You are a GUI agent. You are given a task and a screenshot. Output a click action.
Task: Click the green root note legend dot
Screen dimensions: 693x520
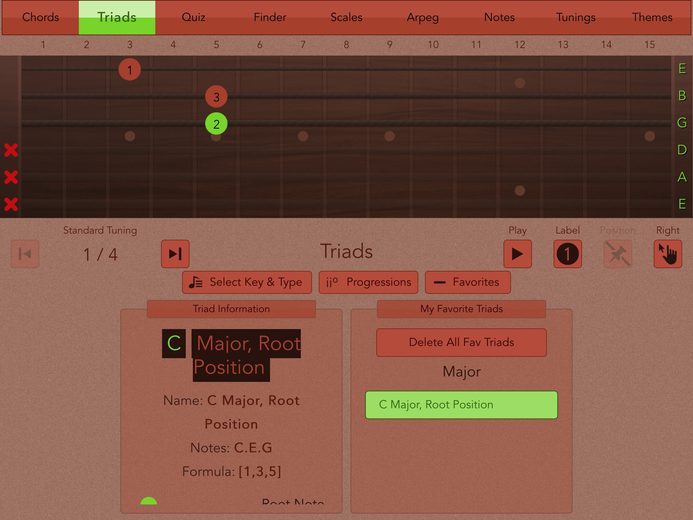(x=148, y=501)
